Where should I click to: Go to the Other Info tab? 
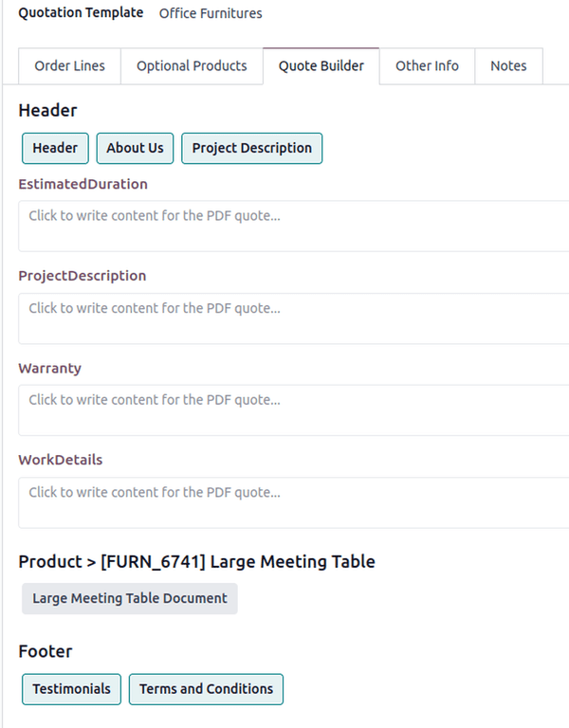point(427,66)
